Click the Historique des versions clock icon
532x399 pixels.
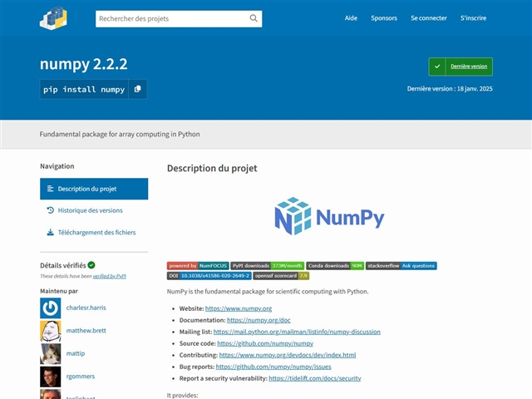pos(50,210)
